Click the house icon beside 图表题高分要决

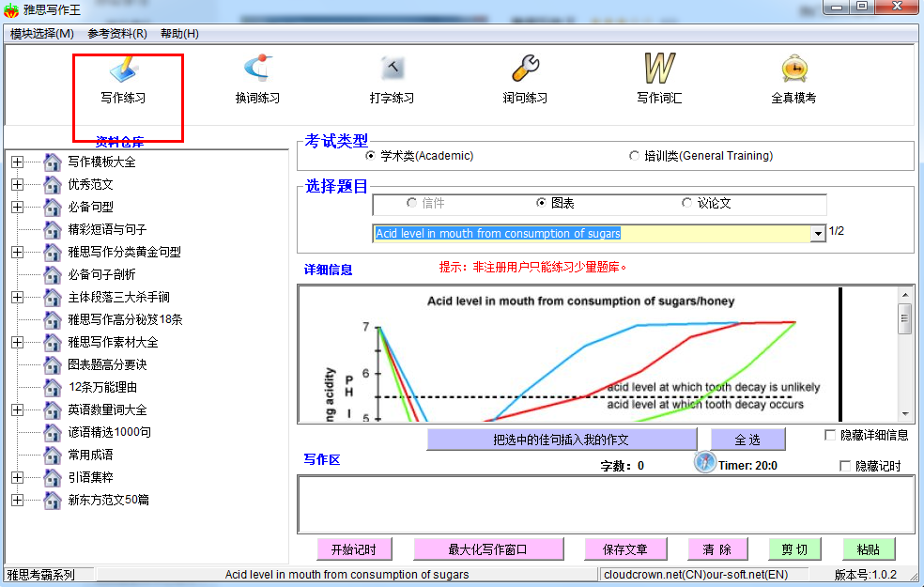53,364
